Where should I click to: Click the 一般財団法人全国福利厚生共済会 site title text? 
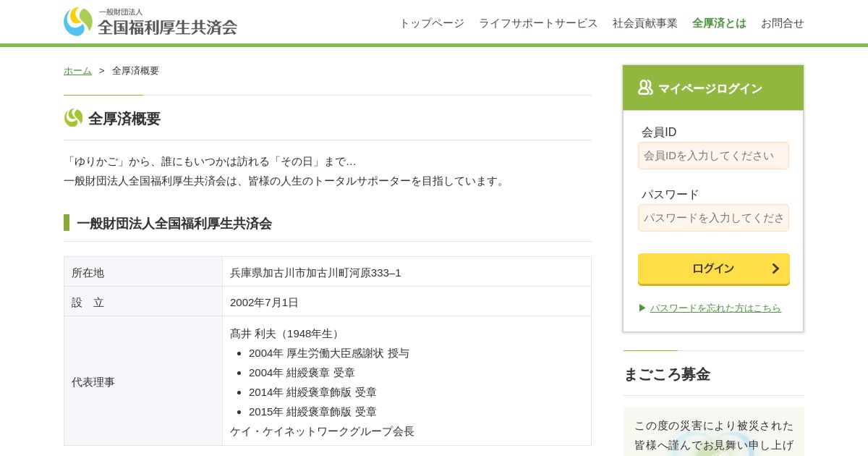(x=167, y=22)
